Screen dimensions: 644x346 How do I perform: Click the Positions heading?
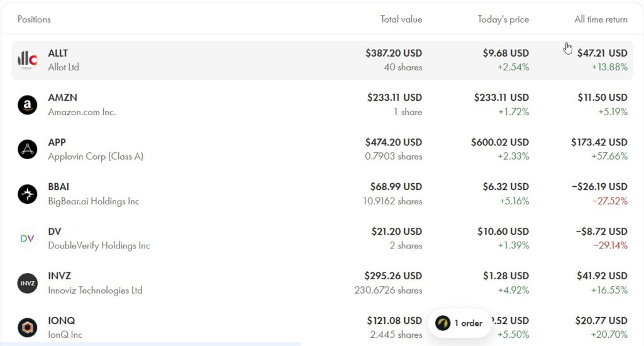pyautogui.click(x=34, y=20)
